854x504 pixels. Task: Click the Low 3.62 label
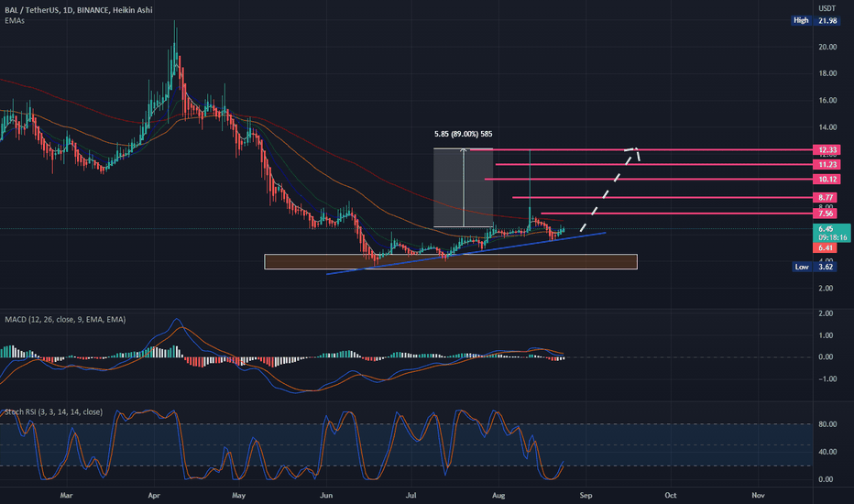click(815, 267)
